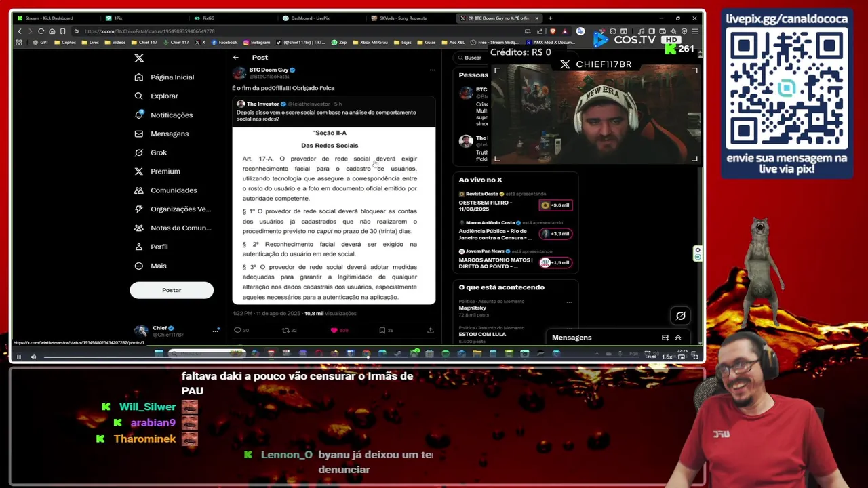Screen dimensions: 868x488
Task: Expand the Mensagens drawer
Action: [677, 338]
